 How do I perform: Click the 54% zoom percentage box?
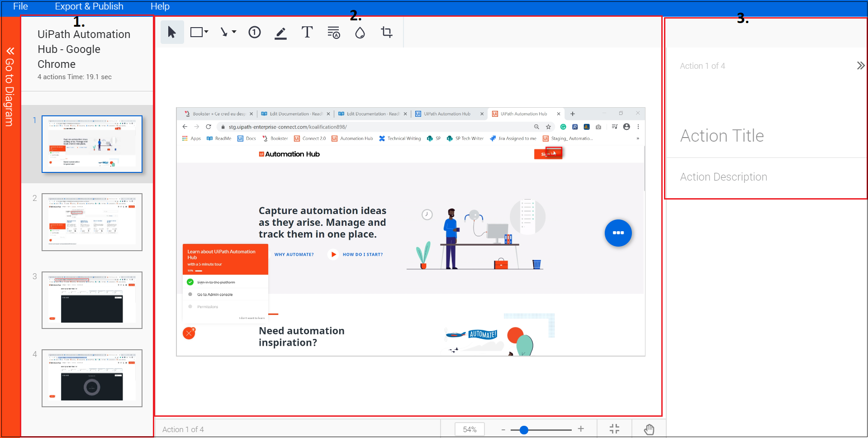[470, 429]
